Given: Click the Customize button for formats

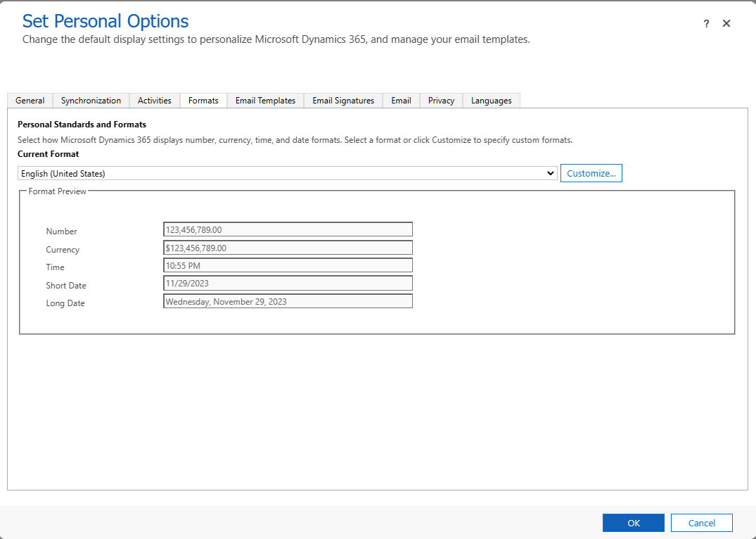Looking at the screenshot, I should tap(591, 172).
